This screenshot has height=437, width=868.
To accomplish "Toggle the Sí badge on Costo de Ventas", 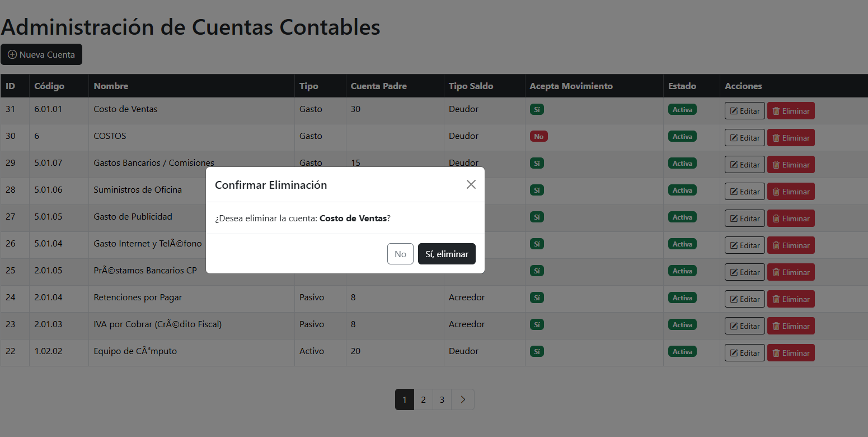I will [537, 109].
